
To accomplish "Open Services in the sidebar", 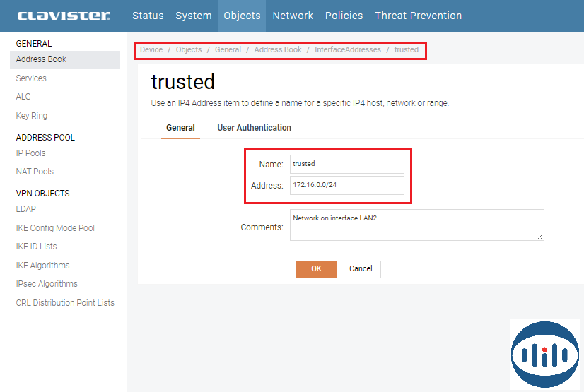I will click(x=31, y=78).
